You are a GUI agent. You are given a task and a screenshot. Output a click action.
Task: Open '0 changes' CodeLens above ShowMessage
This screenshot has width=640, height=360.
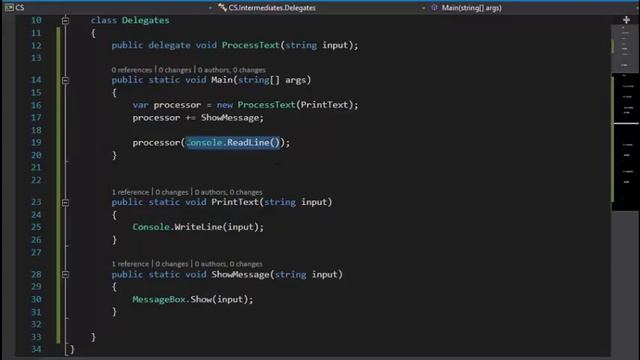172,264
